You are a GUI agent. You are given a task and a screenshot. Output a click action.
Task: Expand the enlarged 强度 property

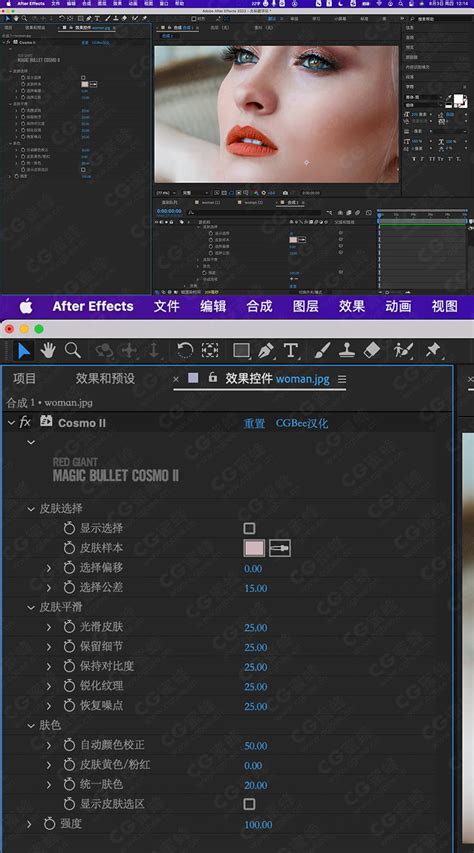29,824
